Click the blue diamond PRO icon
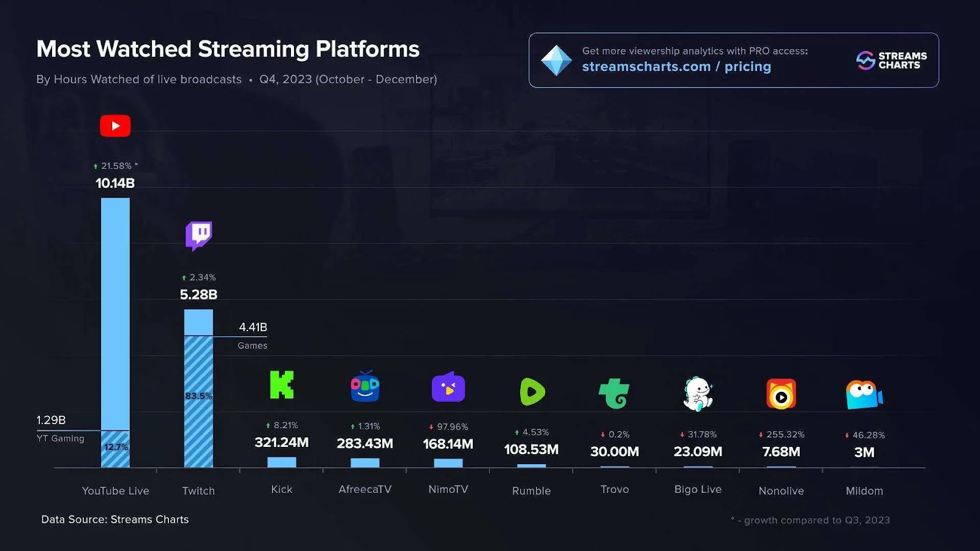 coord(556,61)
